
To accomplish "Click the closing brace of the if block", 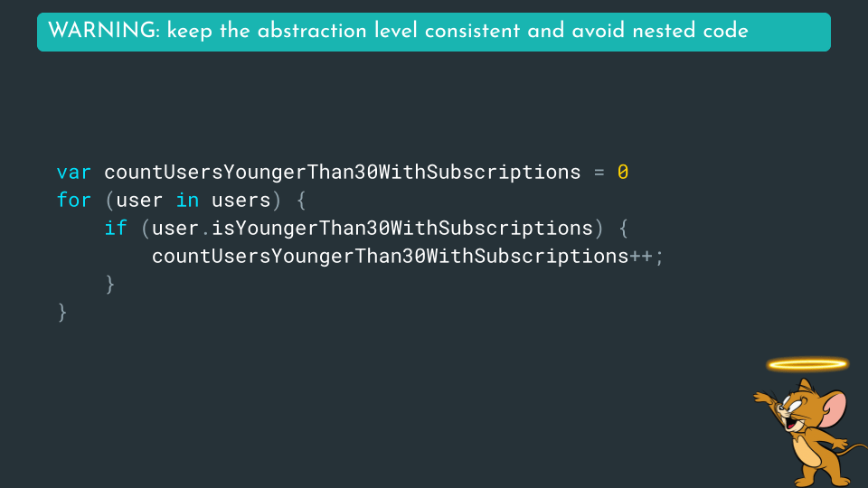I will coord(110,284).
